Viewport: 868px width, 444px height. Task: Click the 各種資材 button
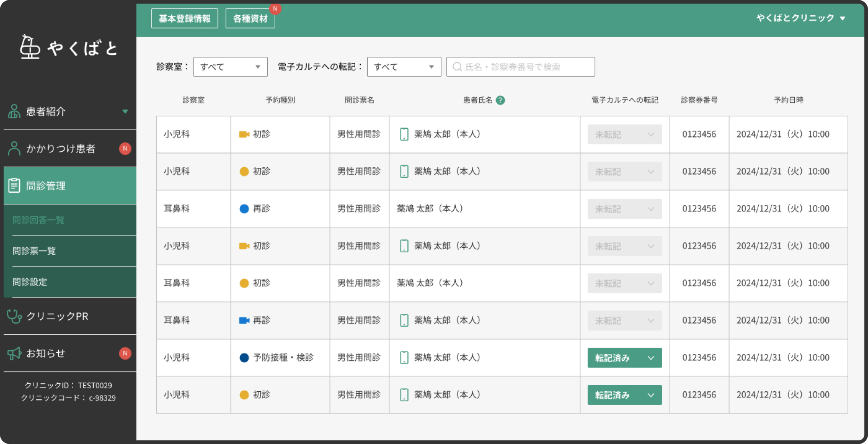[x=250, y=18]
